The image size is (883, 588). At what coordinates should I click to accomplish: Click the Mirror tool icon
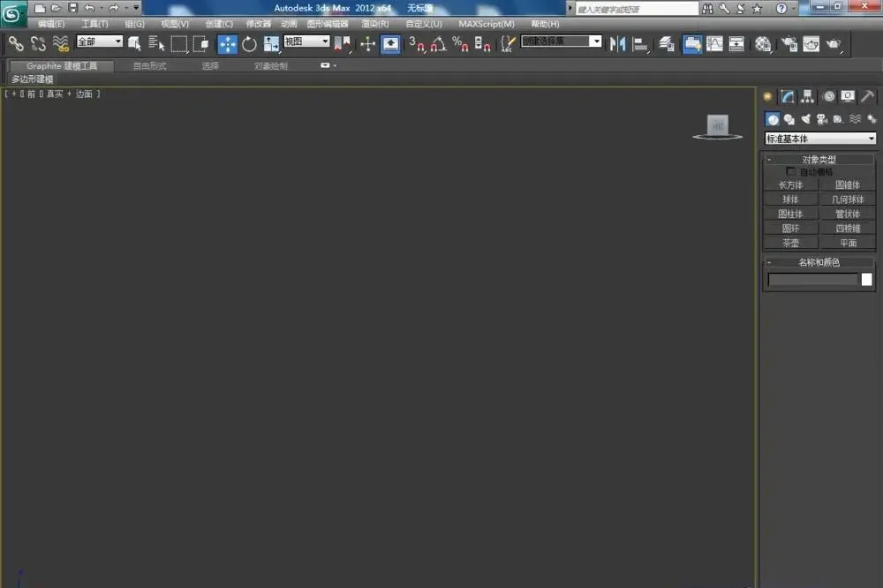(617, 44)
